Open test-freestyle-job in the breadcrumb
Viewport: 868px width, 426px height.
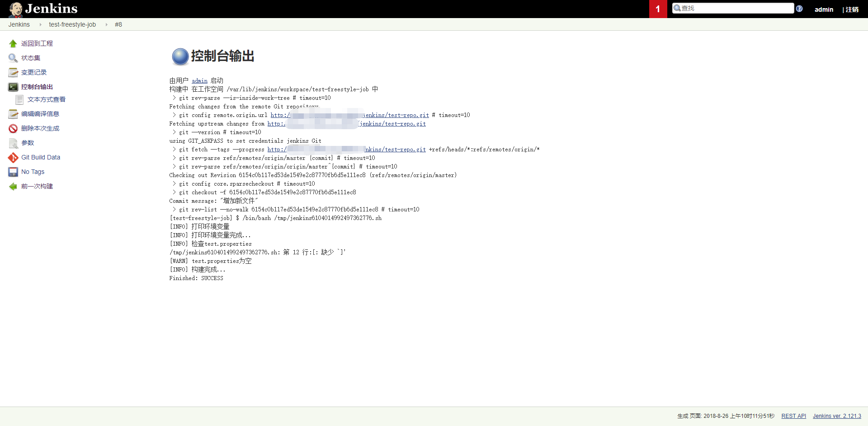pyautogui.click(x=72, y=25)
